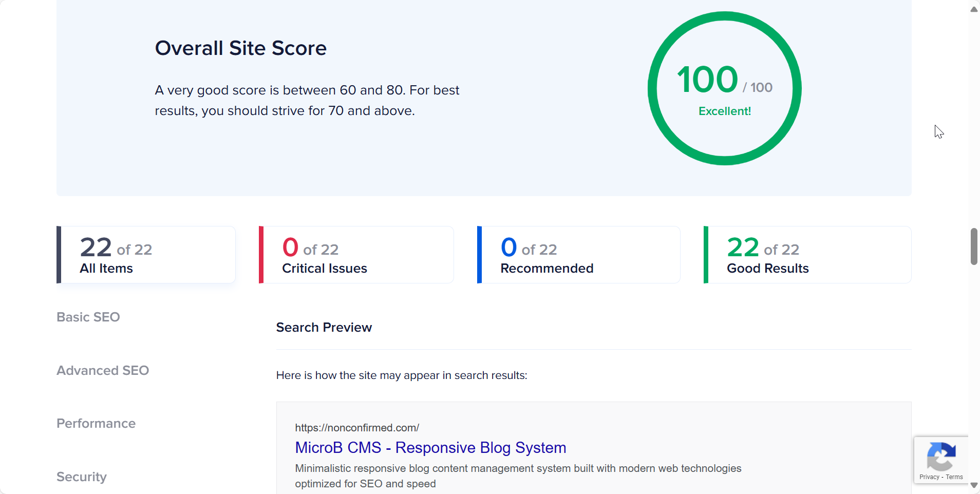
Task: Click the MicroB CMS search result title
Action: tap(430, 448)
